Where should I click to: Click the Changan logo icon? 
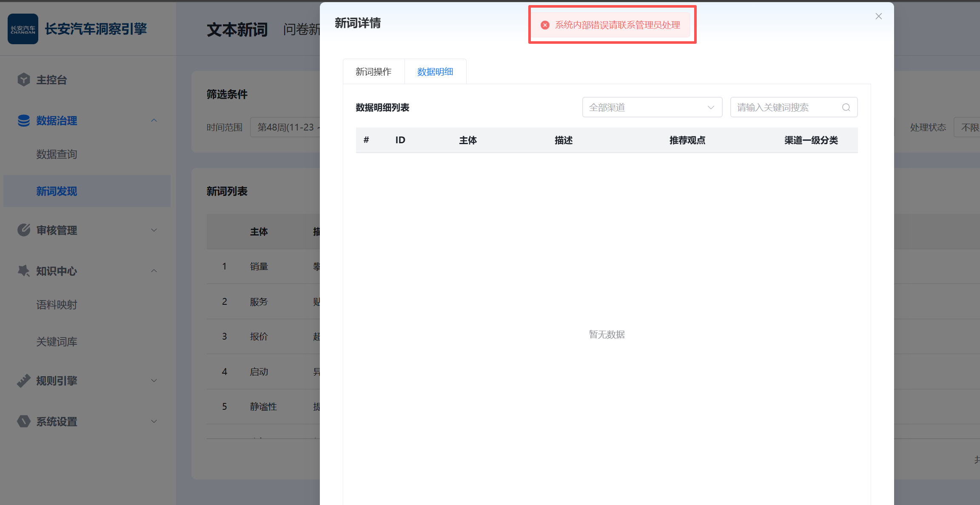point(23,29)
